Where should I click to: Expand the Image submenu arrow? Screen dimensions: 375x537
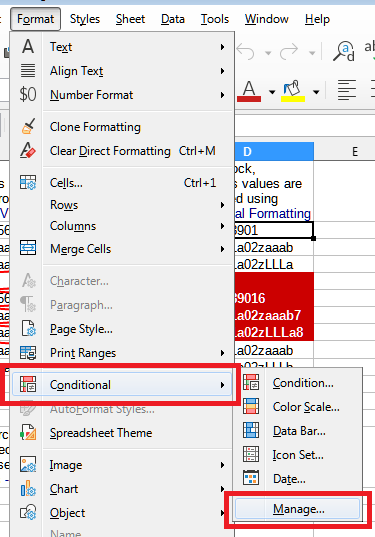[223, 465]
